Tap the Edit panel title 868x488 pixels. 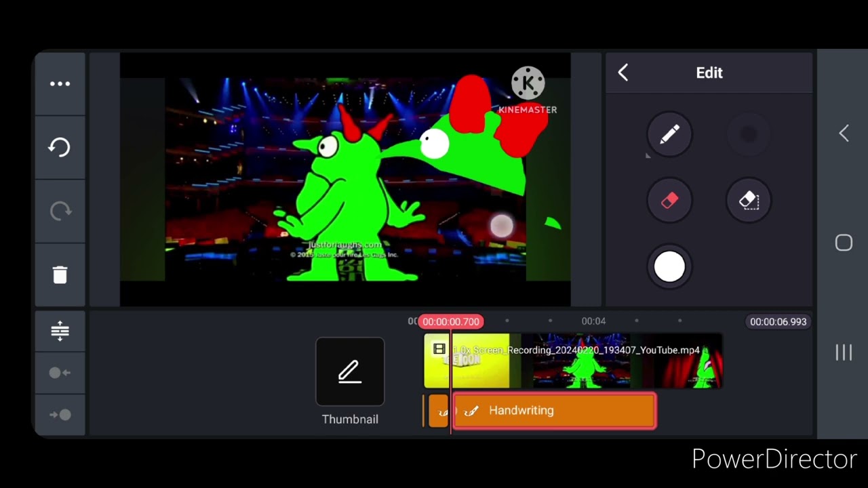click(709, 73)
